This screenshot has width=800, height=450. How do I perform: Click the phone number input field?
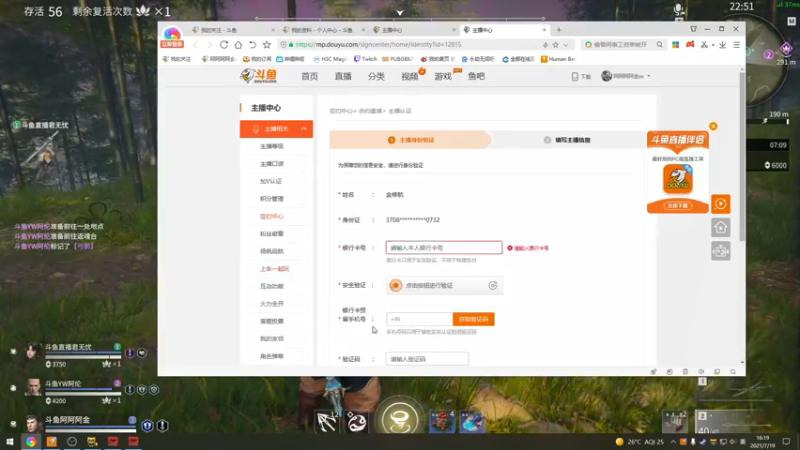click(x=419, y=319)
